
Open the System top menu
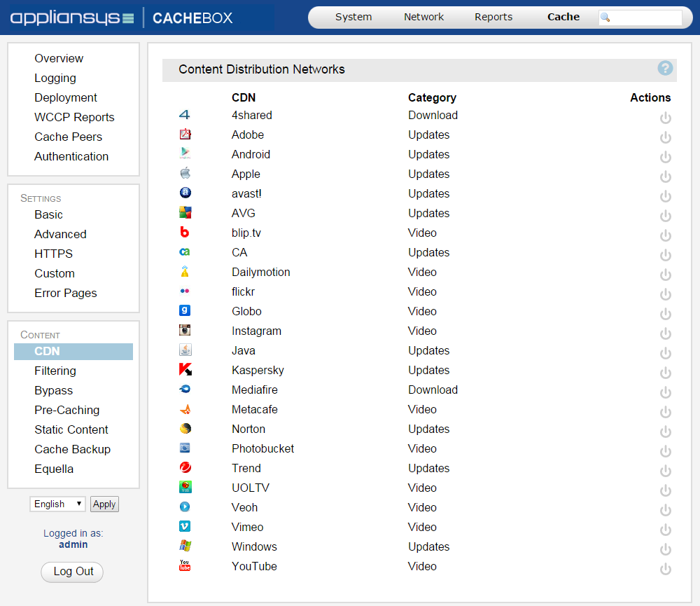point(353,17)
